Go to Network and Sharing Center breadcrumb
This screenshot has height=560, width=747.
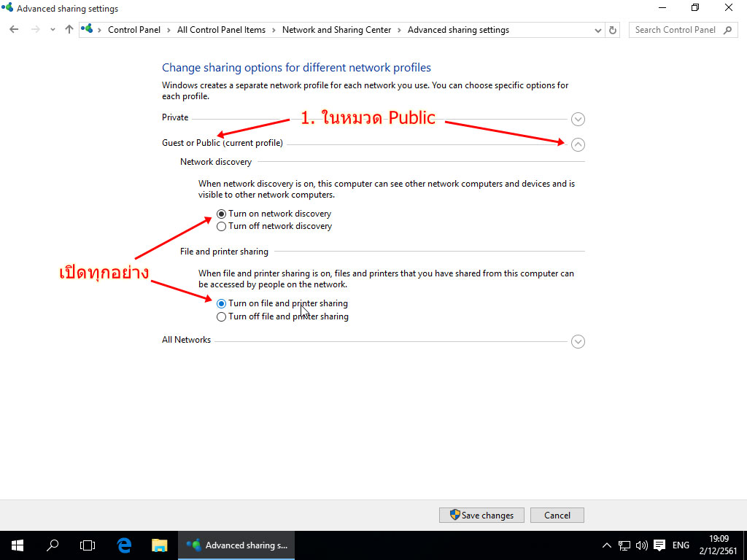coord(336,30)
